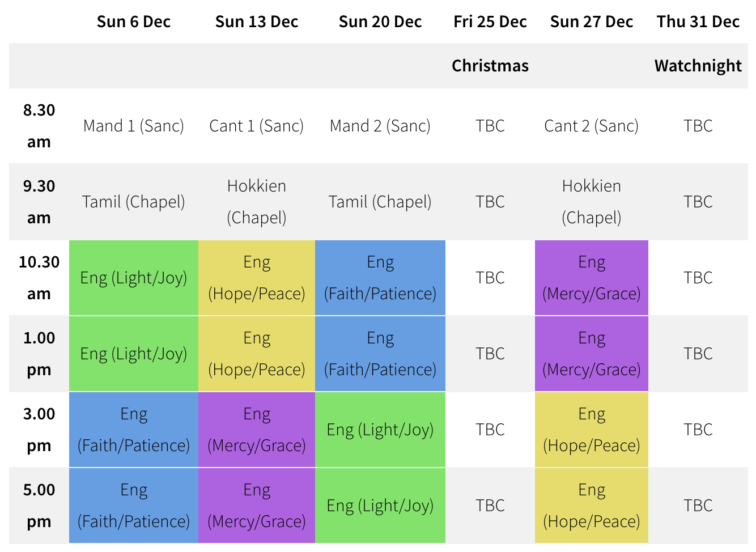Screen dimensions: 756x552
Task: Select TBC for Christmas at 1.00 pm
Action: tap(490, 354)
